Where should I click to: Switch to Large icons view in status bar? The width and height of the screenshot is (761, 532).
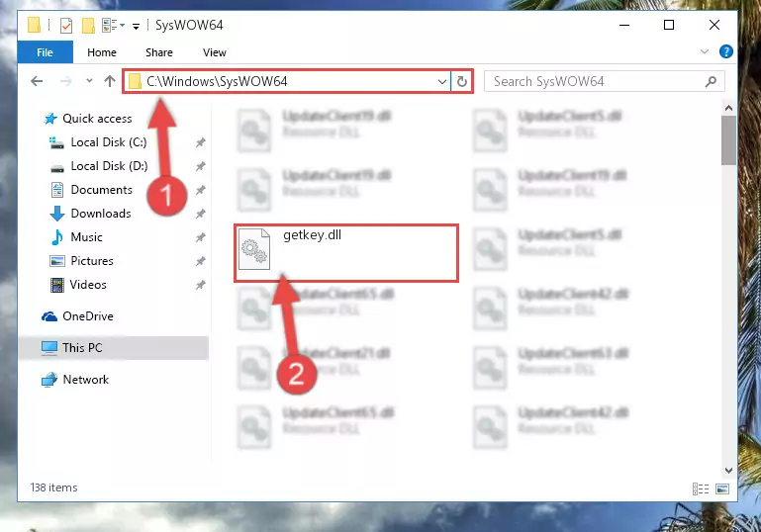pos(722,488)
